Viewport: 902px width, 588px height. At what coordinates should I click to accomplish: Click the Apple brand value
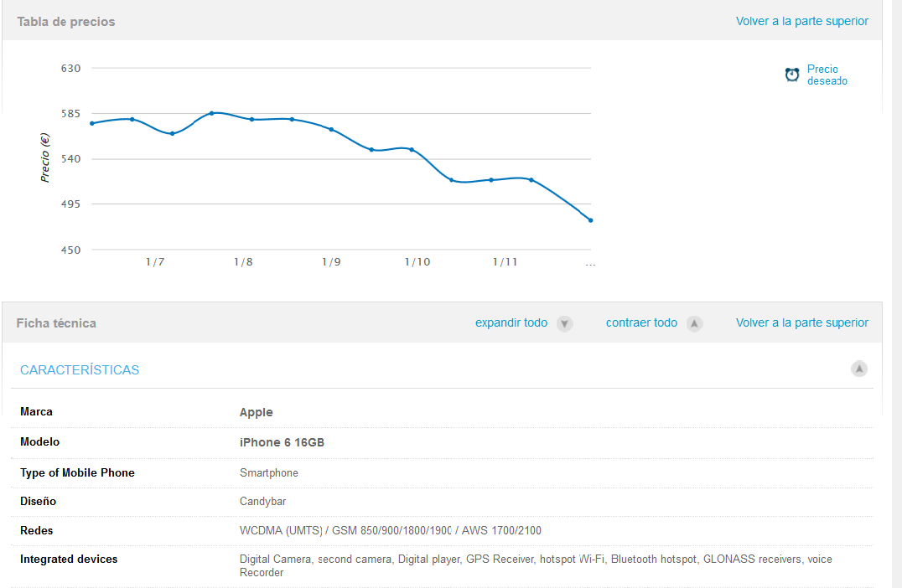[x=256, y=412]
